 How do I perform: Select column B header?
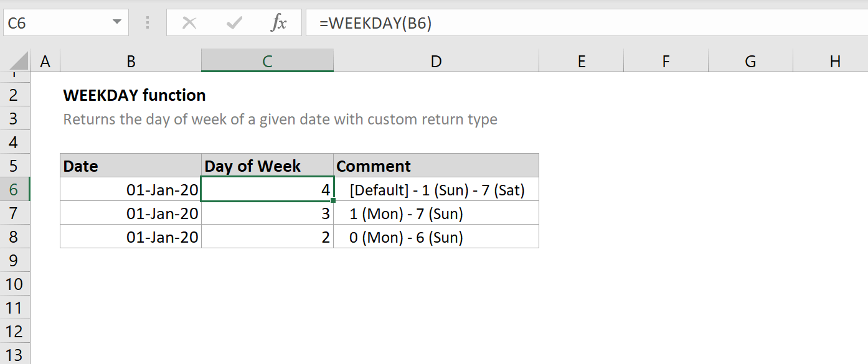(131, 61)
